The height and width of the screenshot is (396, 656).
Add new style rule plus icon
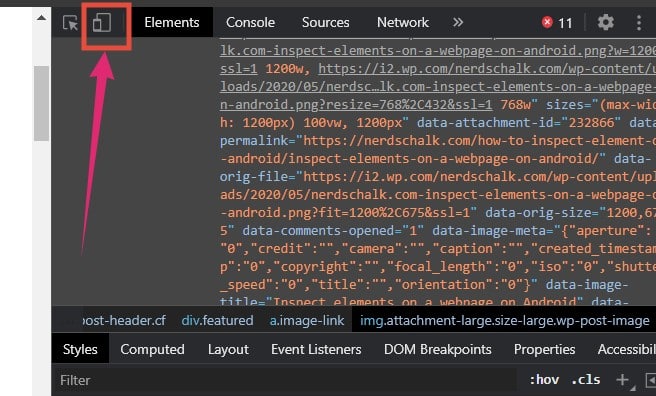coord(623,380)
